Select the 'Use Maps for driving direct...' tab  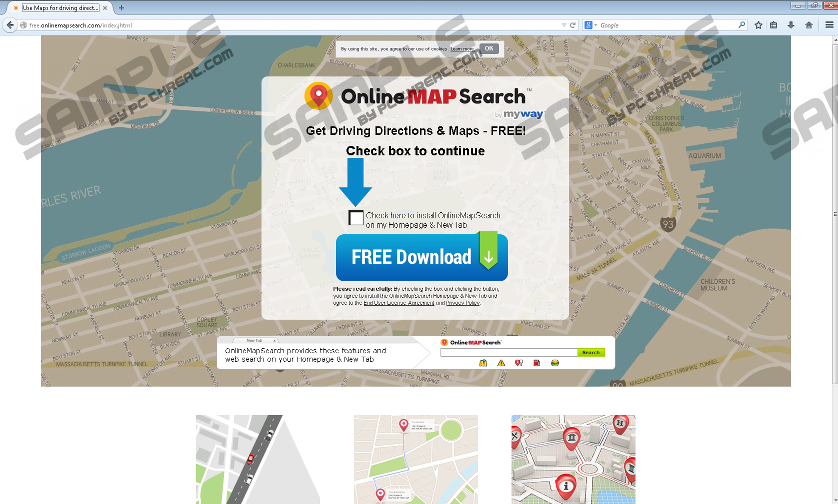[60, 8]
